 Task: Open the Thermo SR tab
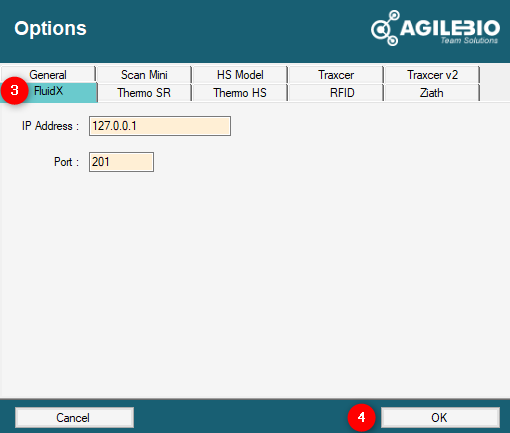coord(144,92)
